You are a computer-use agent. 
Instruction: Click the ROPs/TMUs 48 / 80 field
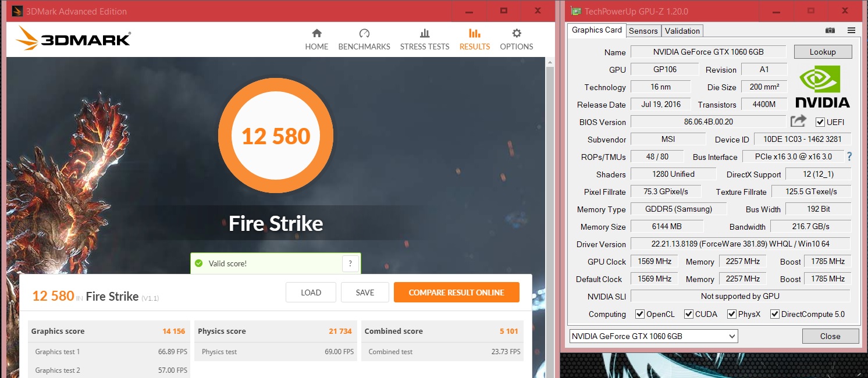coord(657,156)
